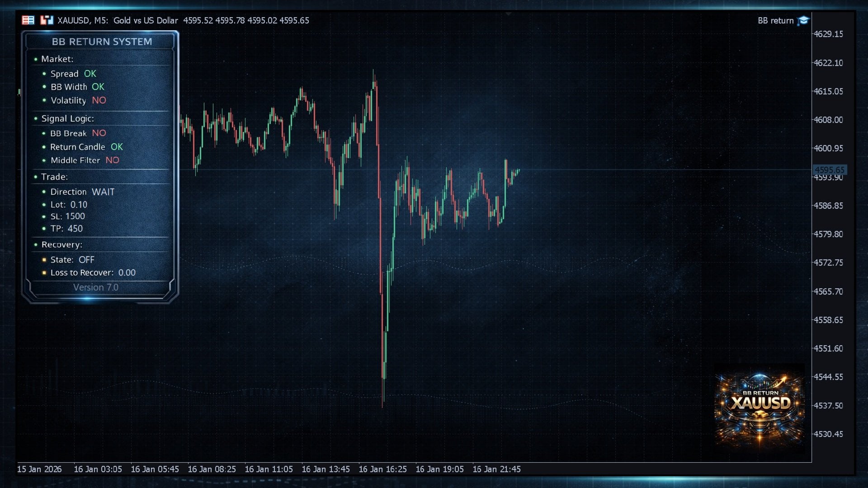The image size is (868, 488).
Task: Click the green bullet beside Return Candle
Action: [44, 147]
